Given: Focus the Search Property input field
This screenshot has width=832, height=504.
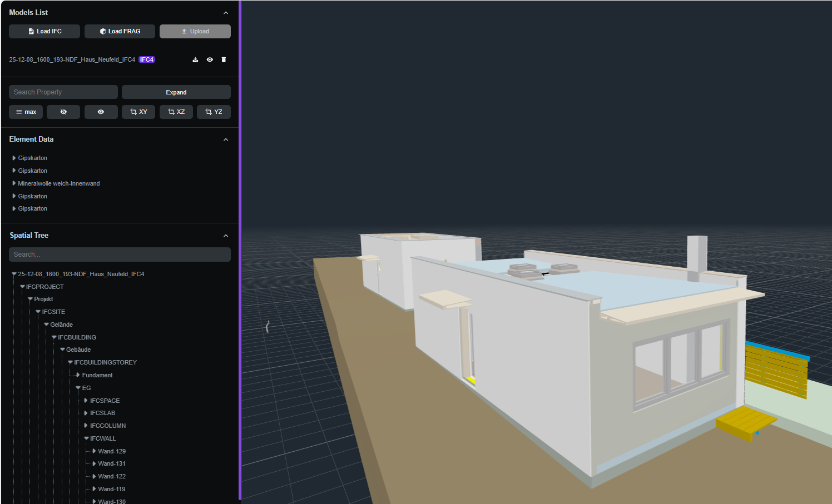Looking at the screenshot, I should 63,92.
